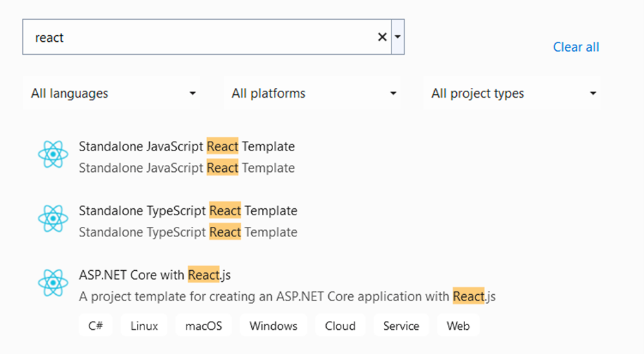
Task: Open the All platforms dropdown
Action: (x=312, y=93)
